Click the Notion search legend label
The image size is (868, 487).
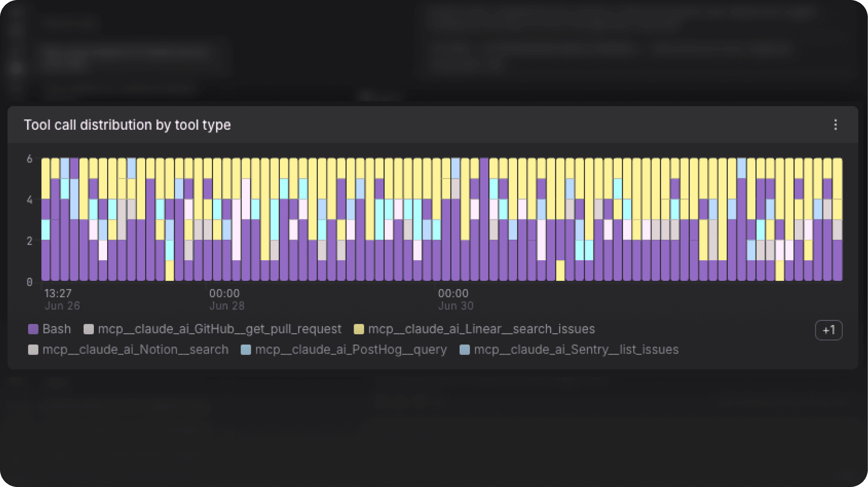[x=136, y=349]
